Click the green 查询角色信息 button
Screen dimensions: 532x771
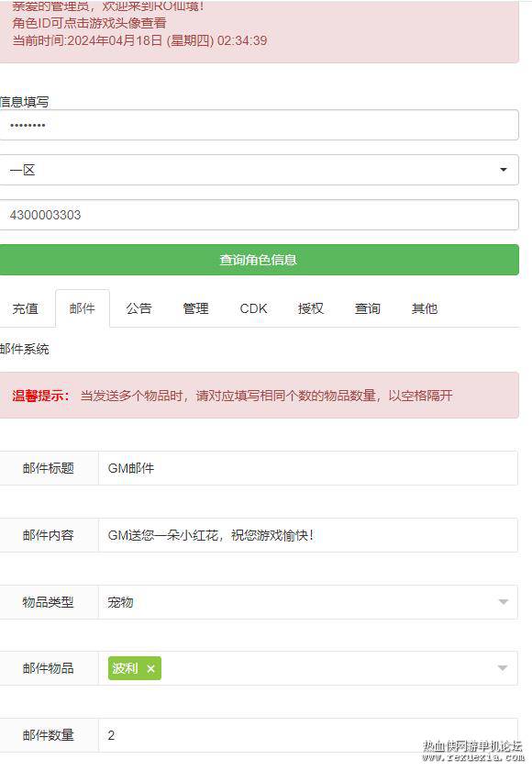click(x=259, y=260)
